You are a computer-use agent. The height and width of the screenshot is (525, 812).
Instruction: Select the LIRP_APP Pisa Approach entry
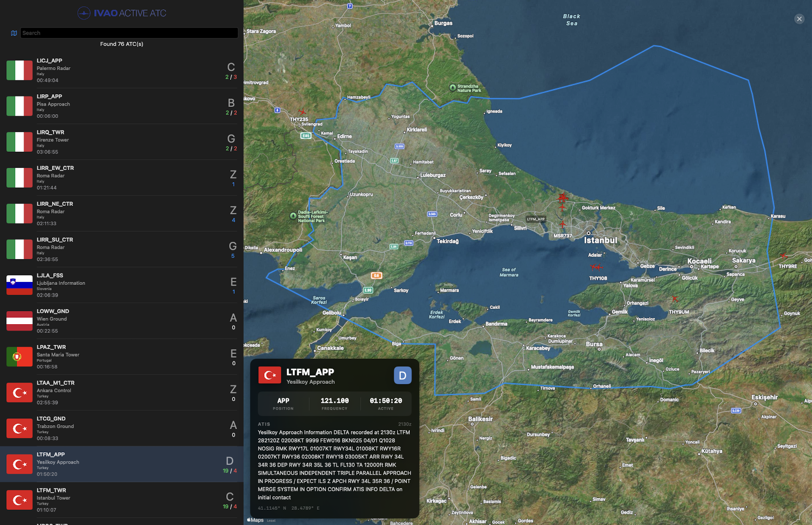tap(122, 106)
